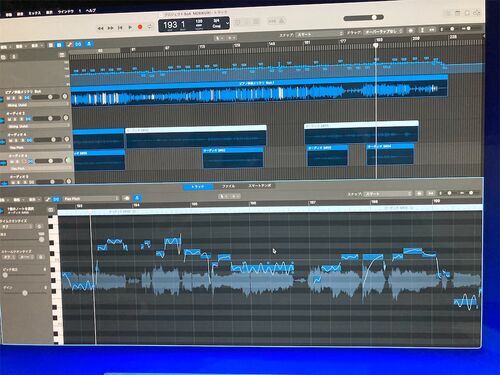
Task: Open the time quantize (タイムクオンタイズ) dropdown
Action: pos(17,226)
